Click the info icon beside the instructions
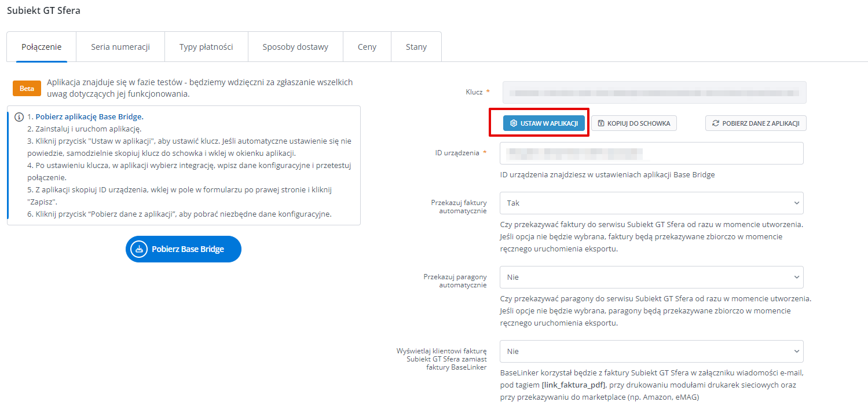868x409 pixels. pos(19,116)
